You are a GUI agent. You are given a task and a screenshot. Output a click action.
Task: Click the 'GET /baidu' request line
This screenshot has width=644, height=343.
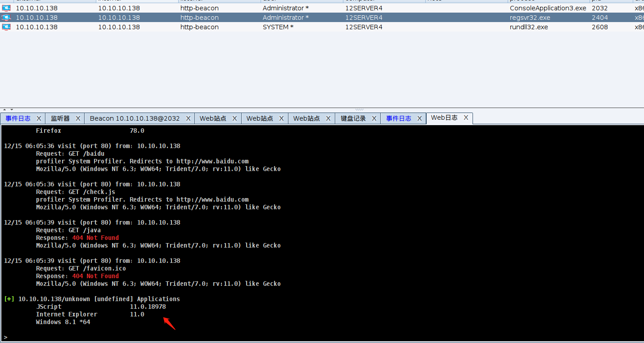[70, 153]
